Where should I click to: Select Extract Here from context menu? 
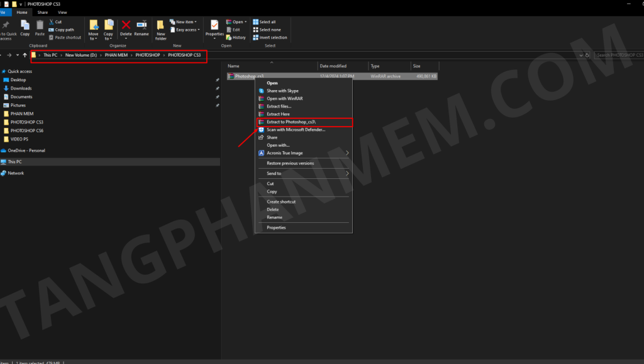[278, 114]
